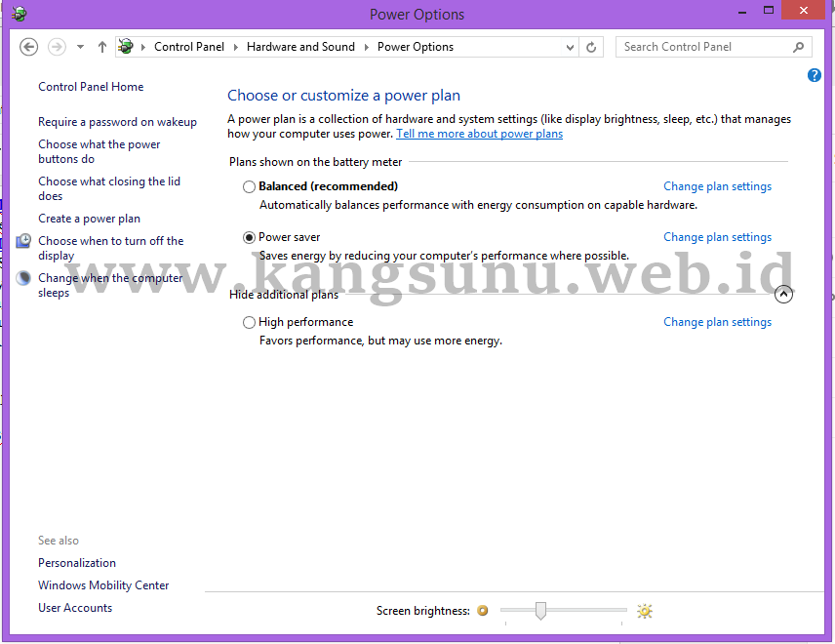
Task: Click the moon sleep icon in sidebar
Action: click(23, 278)
